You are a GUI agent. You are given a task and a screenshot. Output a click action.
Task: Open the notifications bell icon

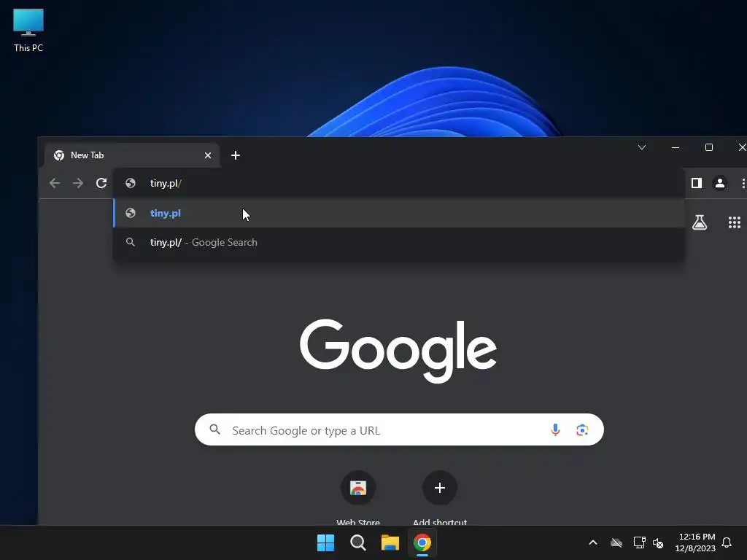click(x=727, y=542)
